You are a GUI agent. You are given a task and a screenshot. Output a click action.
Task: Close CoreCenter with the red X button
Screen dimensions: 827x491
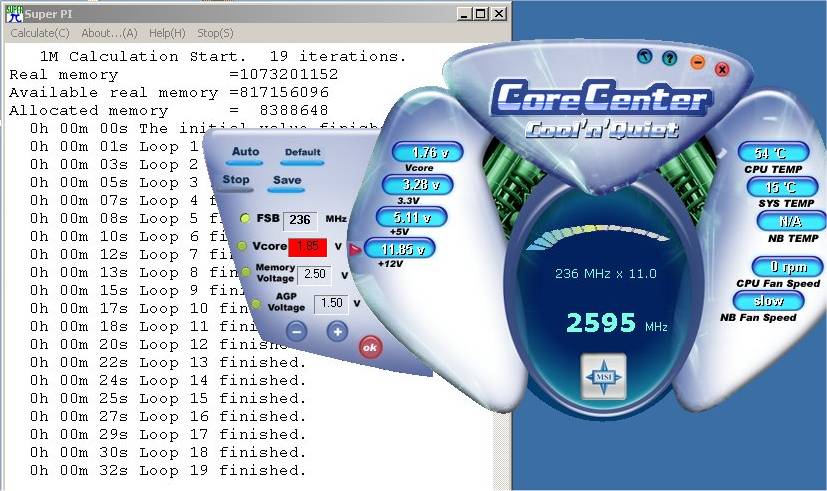(722, 69)
